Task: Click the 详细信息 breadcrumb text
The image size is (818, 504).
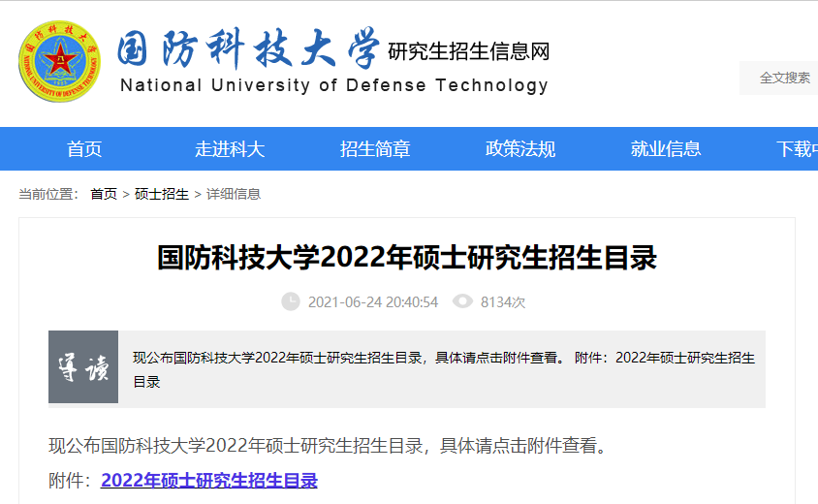Action: [234, 194]
